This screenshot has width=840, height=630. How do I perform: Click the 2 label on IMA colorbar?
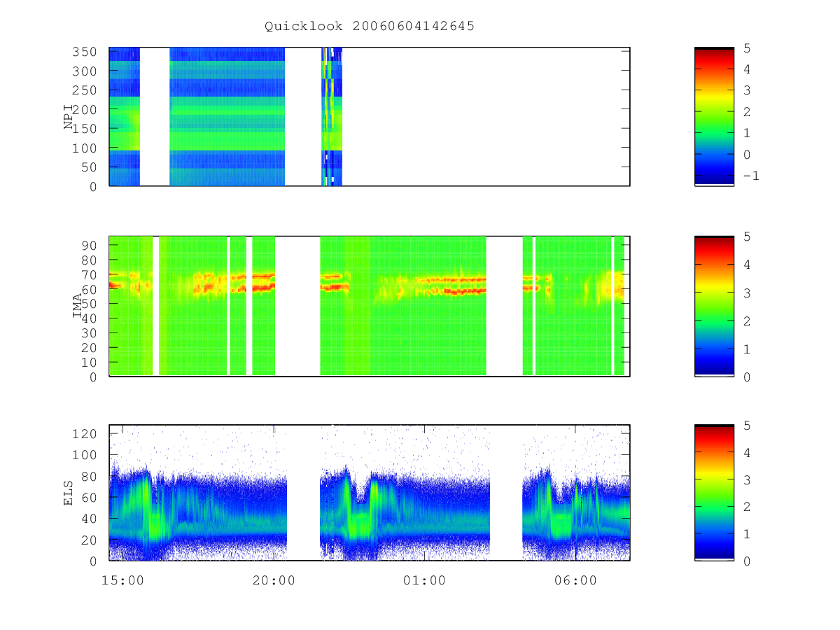(747, 321)
